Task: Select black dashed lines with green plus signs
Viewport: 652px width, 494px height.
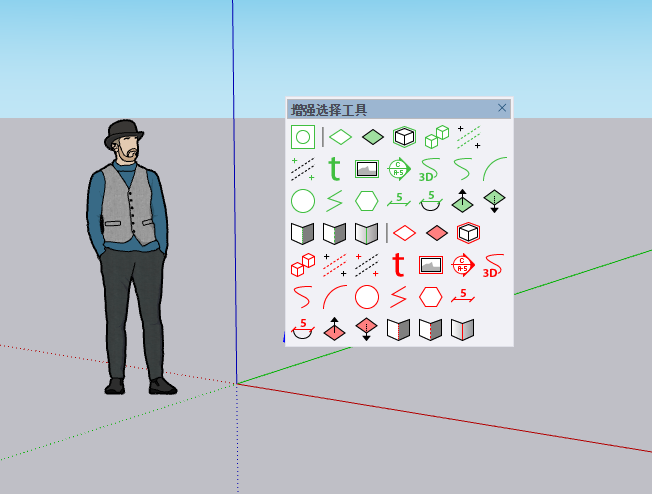Action: [303, 169]
